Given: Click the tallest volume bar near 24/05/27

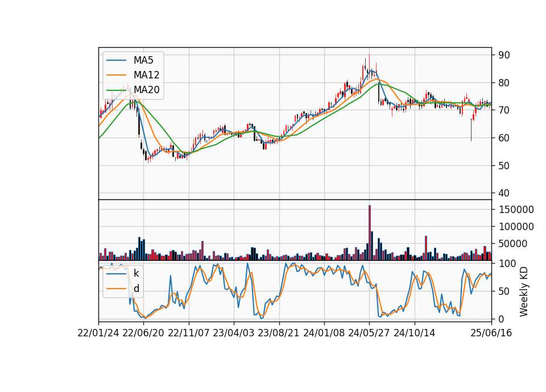Looking at the screenshot, I should pos(370,233).
